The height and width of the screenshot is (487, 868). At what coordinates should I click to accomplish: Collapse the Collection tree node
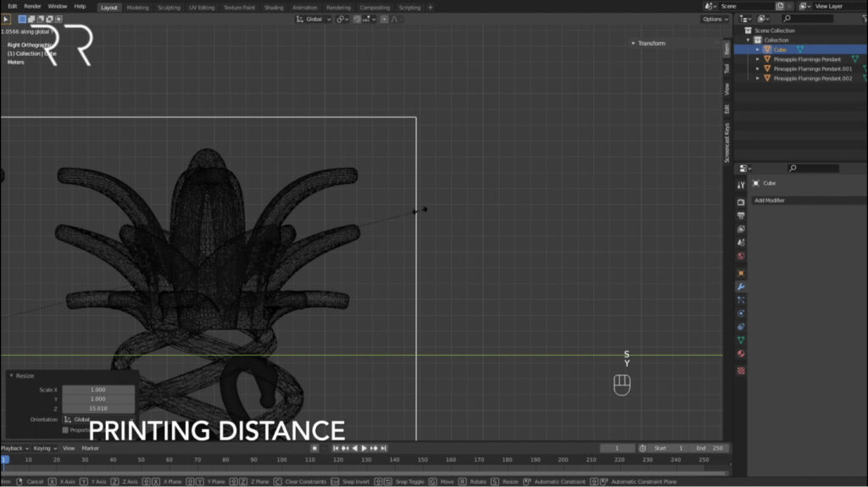[748, 41]
